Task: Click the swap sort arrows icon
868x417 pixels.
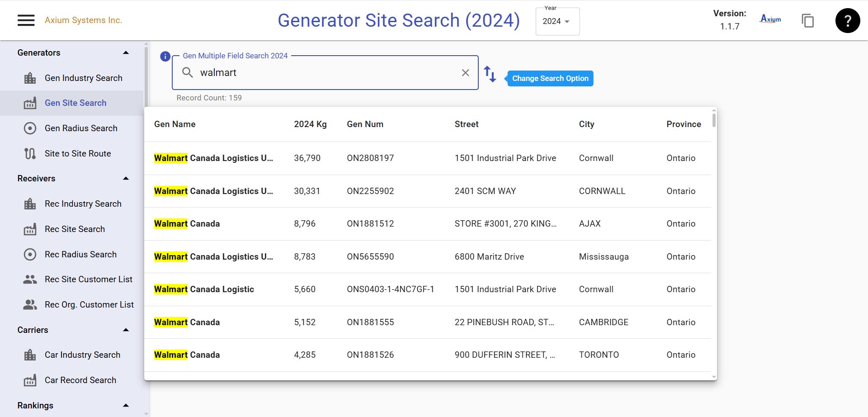Action: pyautogui.click(x=490, y=74)
